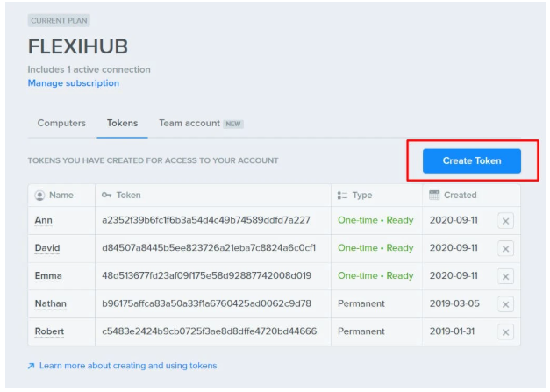Click the key icon in Token header
The width and height of the screenshot is (550, 392).
click(x=106, y=196)
